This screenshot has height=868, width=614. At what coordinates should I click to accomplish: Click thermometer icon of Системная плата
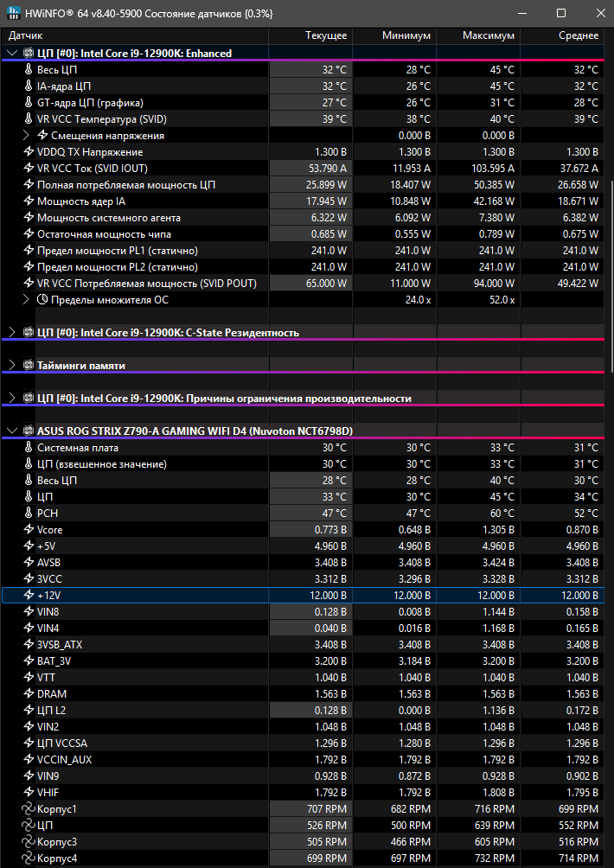tap(29, 447)
